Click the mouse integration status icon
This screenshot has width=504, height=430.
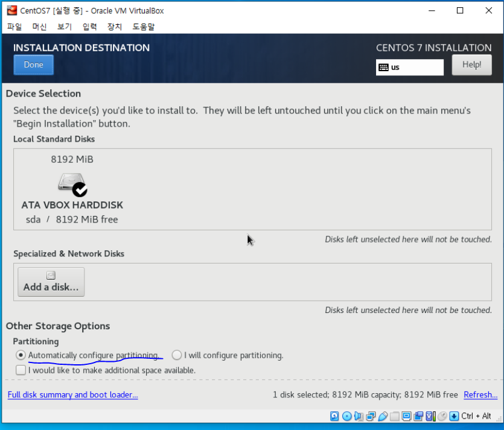[442, 416]
